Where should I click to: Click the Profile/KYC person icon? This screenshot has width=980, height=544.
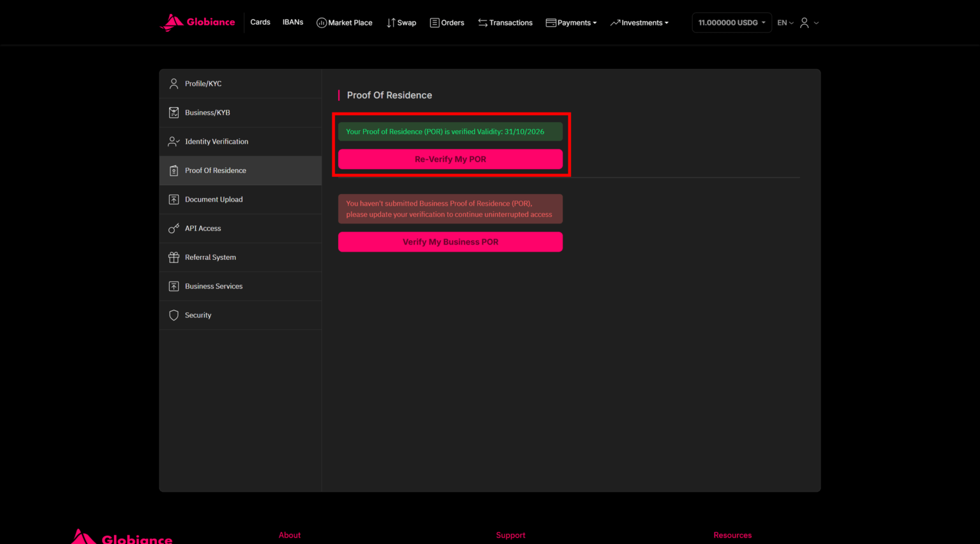point(174,84)
